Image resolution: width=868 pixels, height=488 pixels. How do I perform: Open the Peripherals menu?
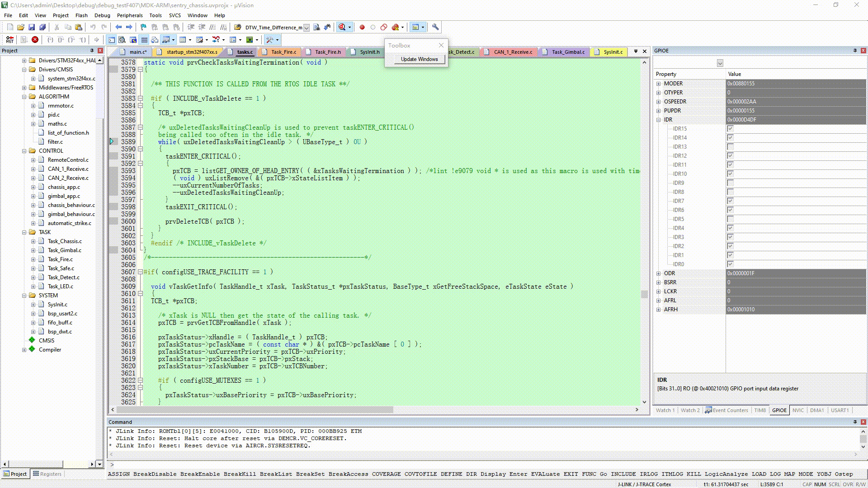click(130, 15)
